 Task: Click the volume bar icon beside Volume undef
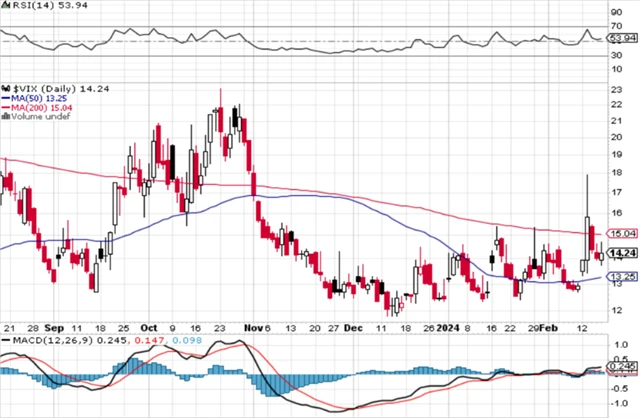pyautogui.click(x=5, y=117)
